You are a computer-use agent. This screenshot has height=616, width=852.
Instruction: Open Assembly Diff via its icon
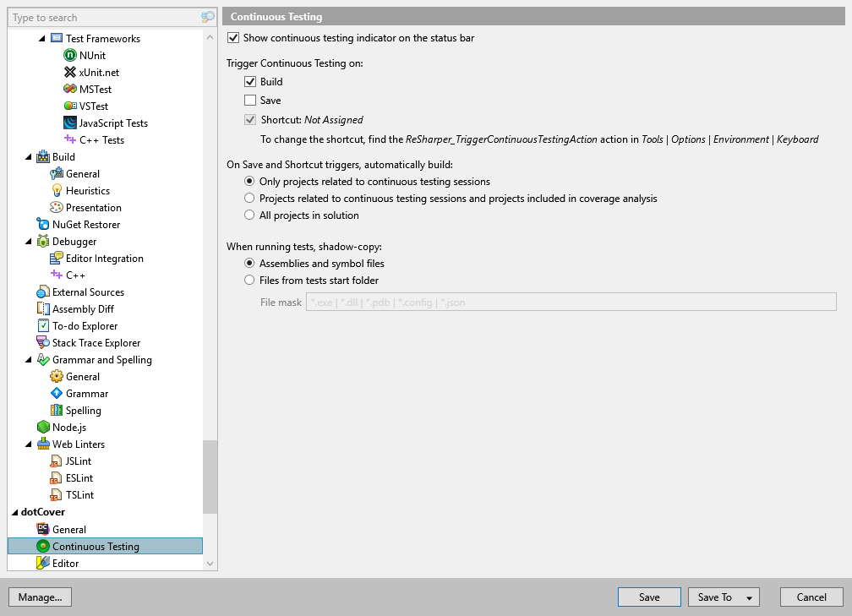43,308
